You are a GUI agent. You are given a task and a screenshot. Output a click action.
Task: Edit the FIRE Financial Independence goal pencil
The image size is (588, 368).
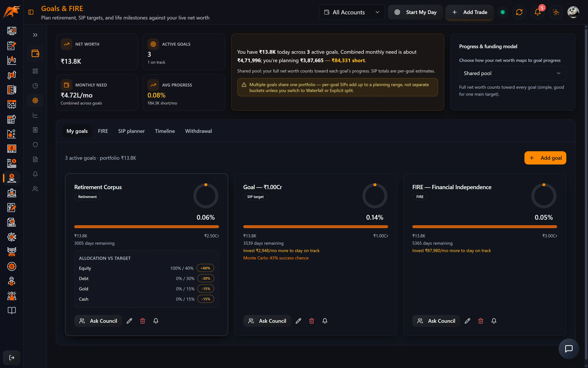[467, 321]
